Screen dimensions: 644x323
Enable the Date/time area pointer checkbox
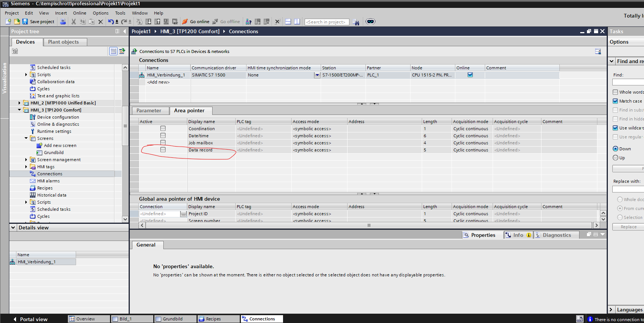(163, 135)
